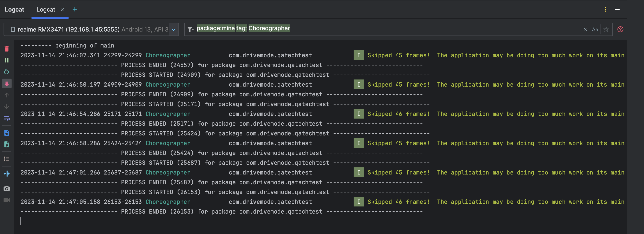Open the Logcat panel options kebab menu
This screenshot has height=234, width=644.
pos(606,10)
